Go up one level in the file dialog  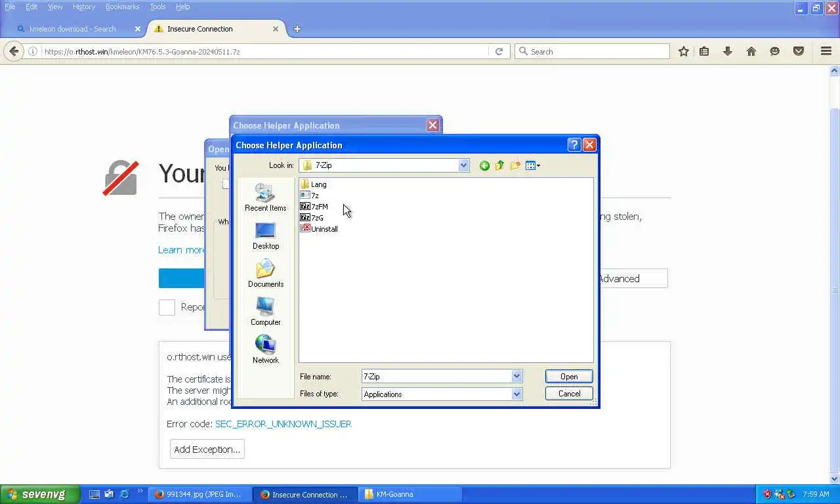pyautogui.click(x=499, y=165)
